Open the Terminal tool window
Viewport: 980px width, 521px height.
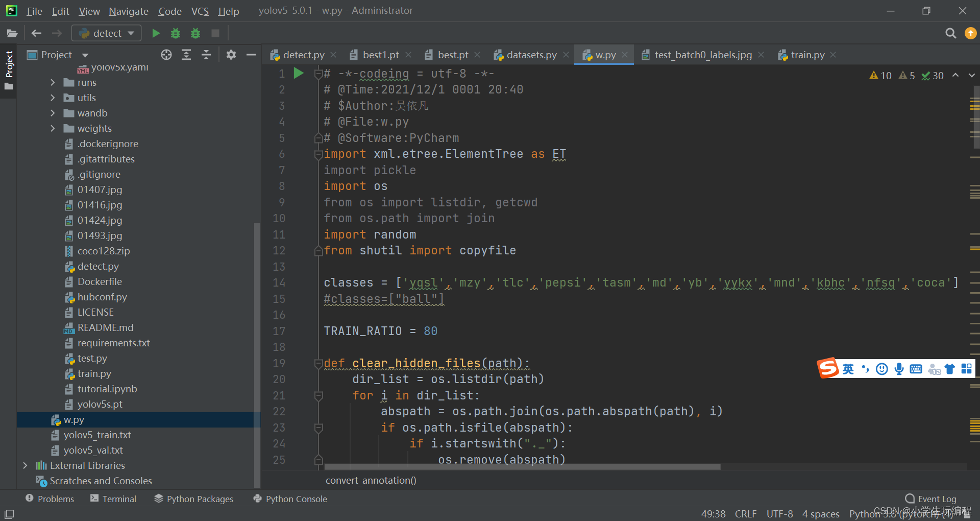[113, 499]
